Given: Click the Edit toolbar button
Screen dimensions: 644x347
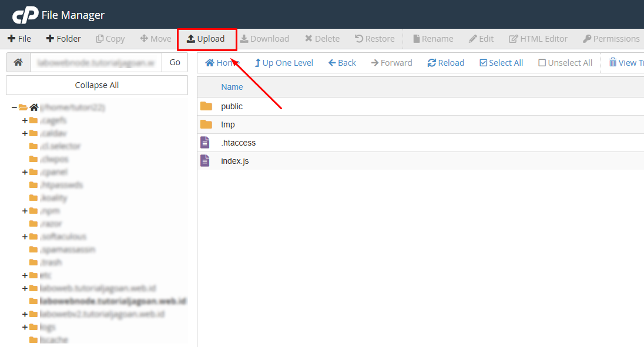Looking at the screenshot, I should pyautogui.click(x=481, y=39).
